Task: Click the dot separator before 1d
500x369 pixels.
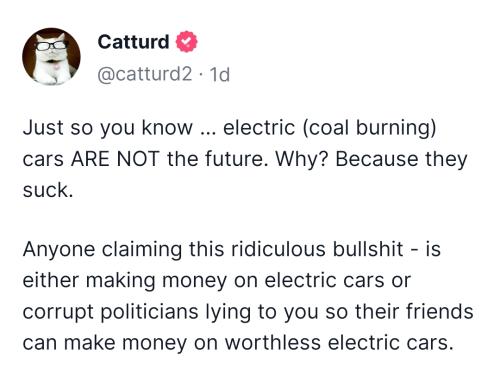Action: (x=201, y=75)
